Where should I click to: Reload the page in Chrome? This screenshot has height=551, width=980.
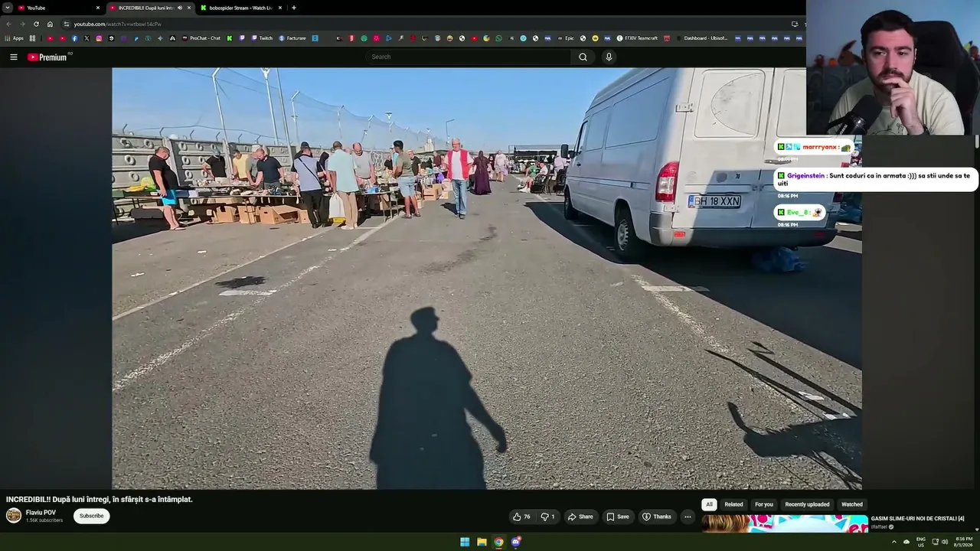click(36, 24)
